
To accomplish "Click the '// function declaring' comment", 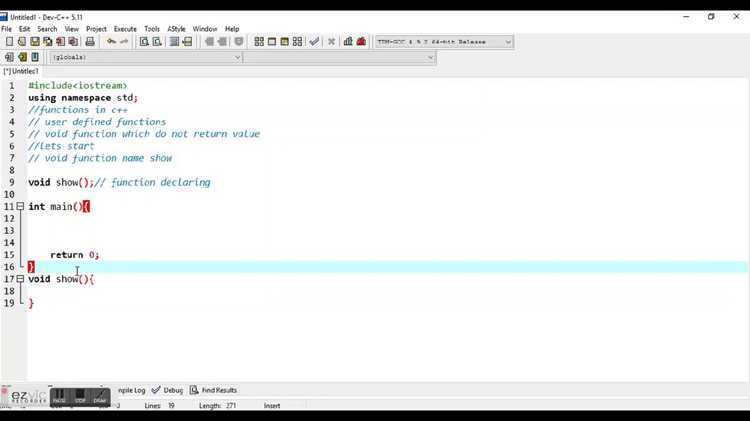I will point(153,182).
